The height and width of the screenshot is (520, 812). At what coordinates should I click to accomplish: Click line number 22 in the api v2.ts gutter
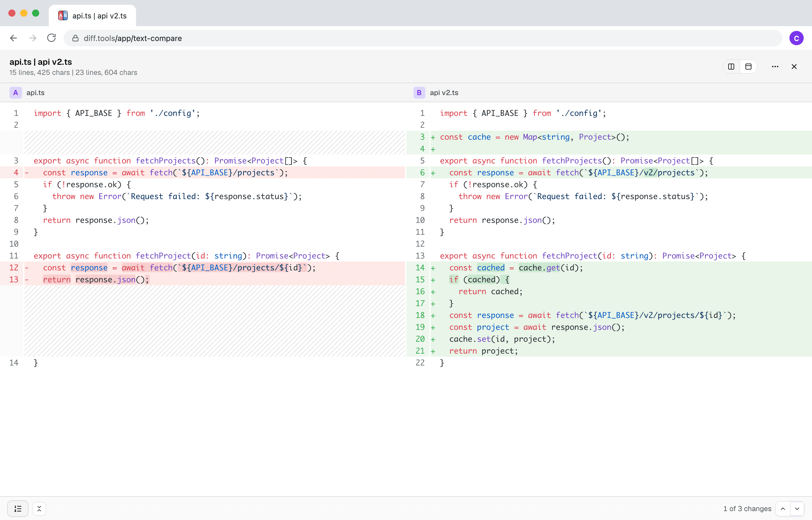[420, 363]
